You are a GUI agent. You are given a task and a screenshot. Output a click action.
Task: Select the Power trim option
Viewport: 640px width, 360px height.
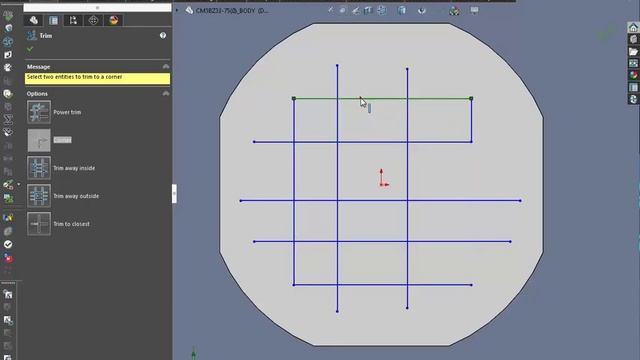tap(39, 112)
